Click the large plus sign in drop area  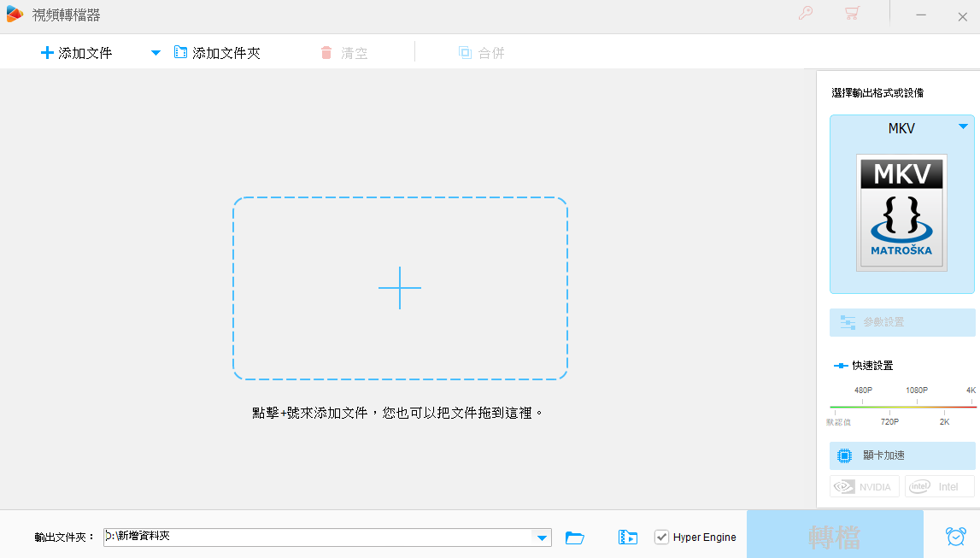click(x=400, y=288)
